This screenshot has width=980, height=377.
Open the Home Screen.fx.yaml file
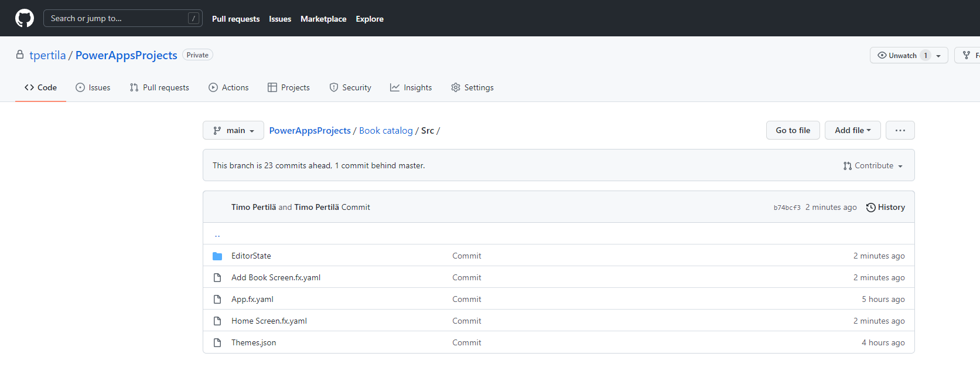(269, 321)
